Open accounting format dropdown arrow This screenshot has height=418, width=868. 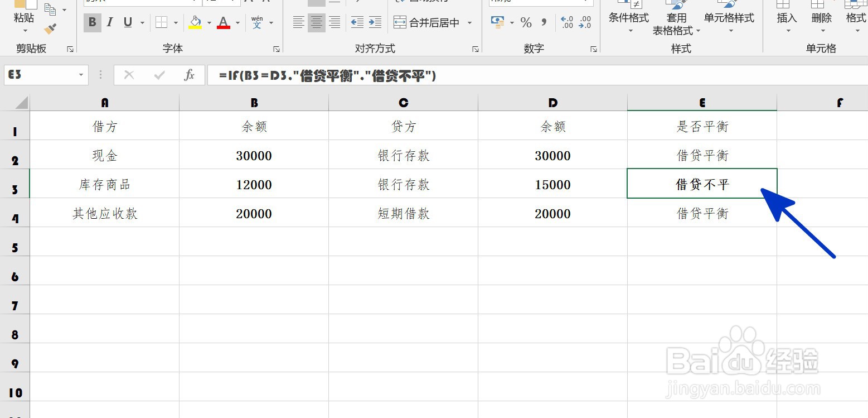point(512,23)
